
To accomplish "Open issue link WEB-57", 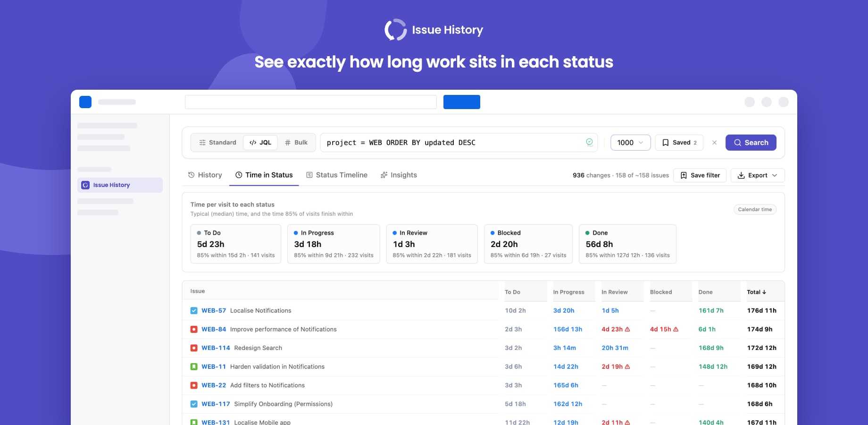I will coord(214,310).
